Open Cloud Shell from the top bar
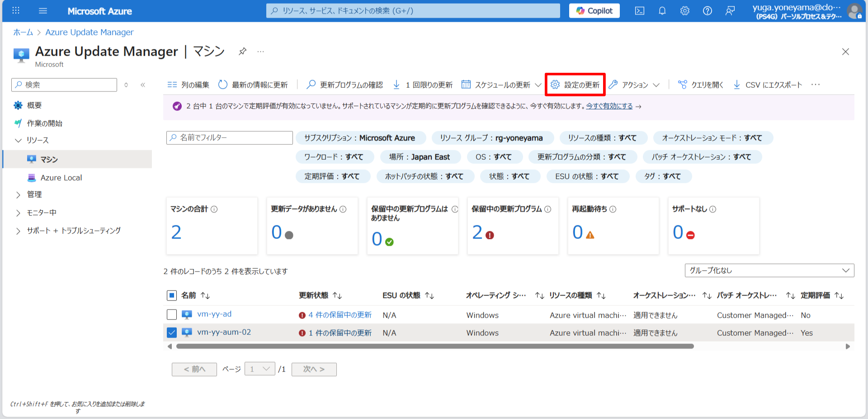 (640, 10)
